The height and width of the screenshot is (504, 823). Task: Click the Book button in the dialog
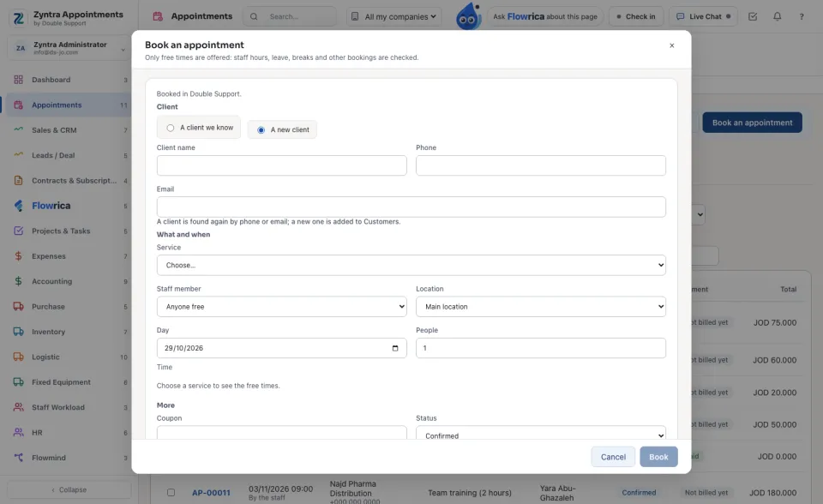[658, 457]
